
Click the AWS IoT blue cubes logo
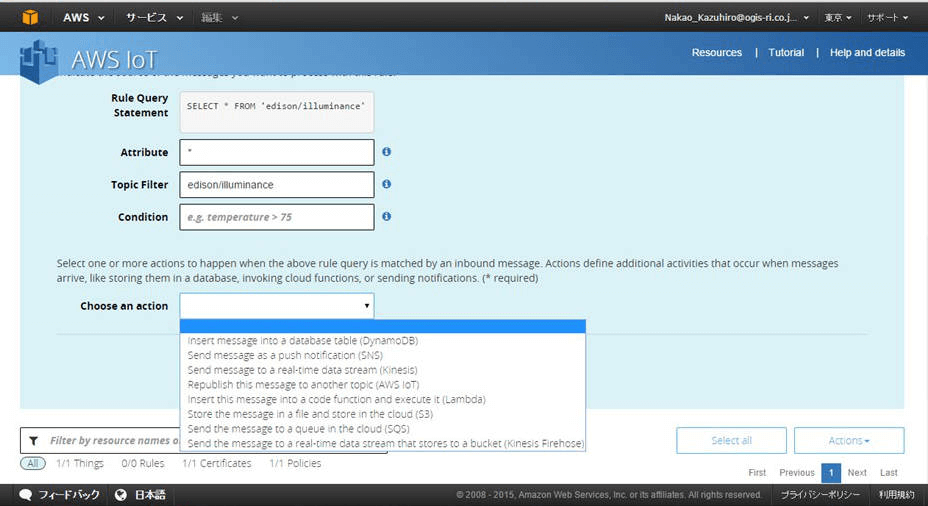(x=39, y=62)
